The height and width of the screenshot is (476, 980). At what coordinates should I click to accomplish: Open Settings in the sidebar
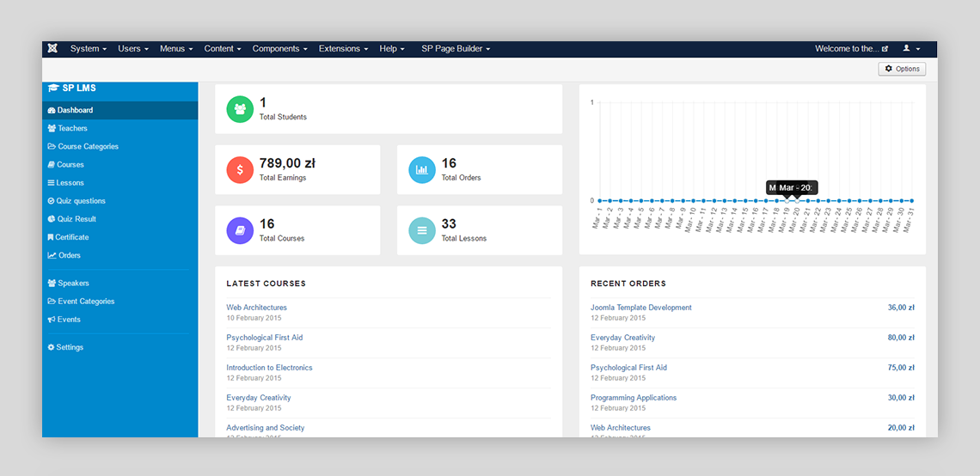click(70, 348)
